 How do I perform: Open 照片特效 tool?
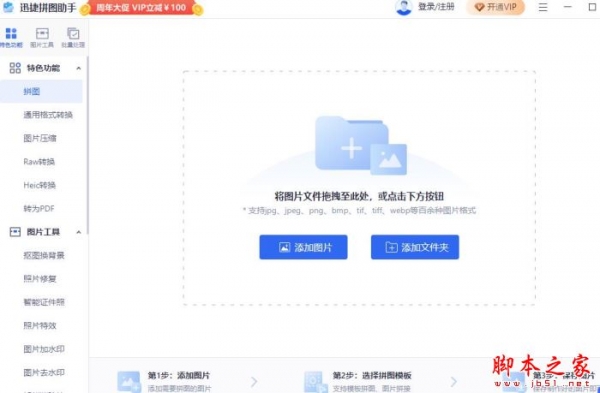(40, 326)
